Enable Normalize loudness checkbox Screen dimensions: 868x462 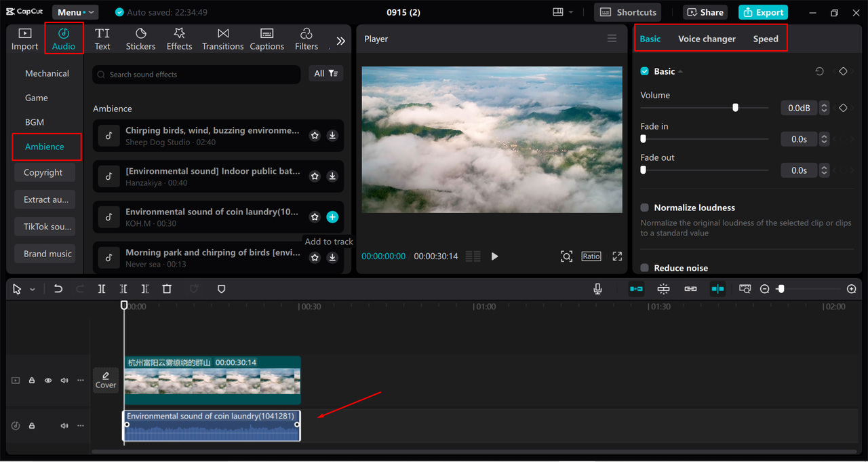[645, 208]
